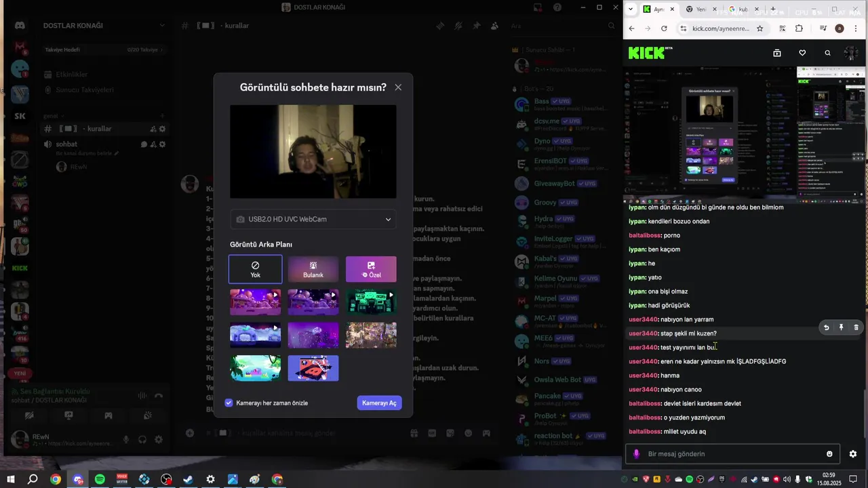
Task: Open Kick search magnifier icon
Action: coord(827,53)
